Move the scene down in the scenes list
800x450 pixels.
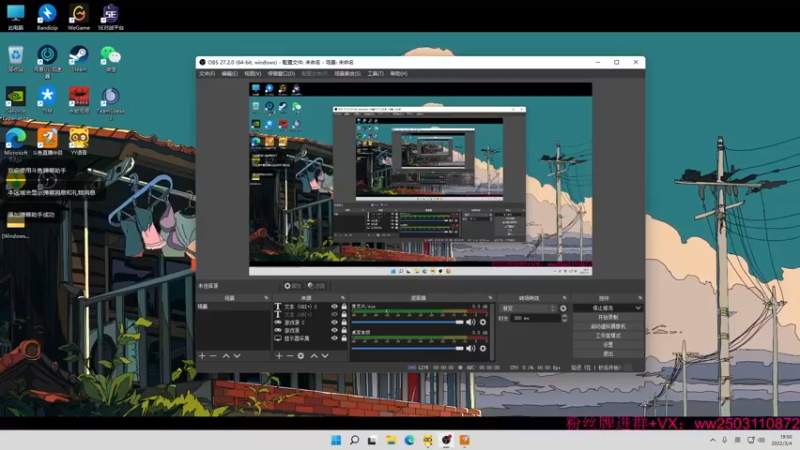tap(237, 356)
